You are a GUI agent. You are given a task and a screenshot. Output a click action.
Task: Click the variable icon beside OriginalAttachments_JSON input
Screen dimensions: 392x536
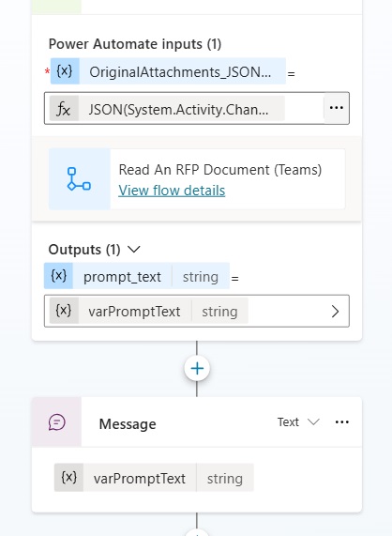65,71
